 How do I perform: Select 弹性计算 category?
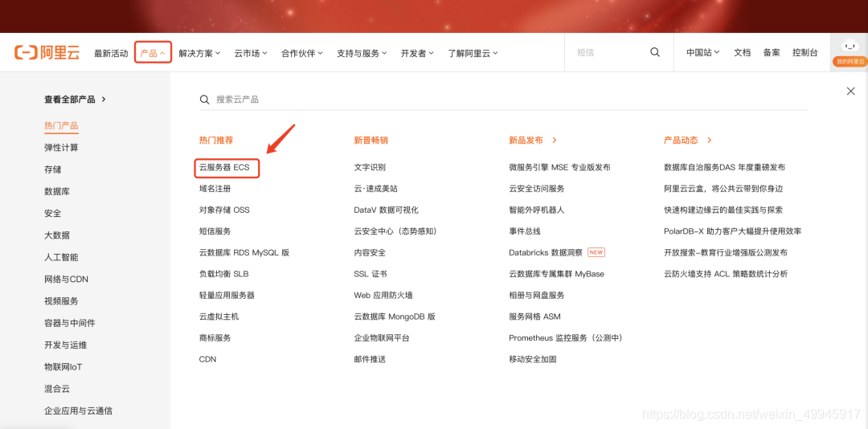[x=61, y=148]
